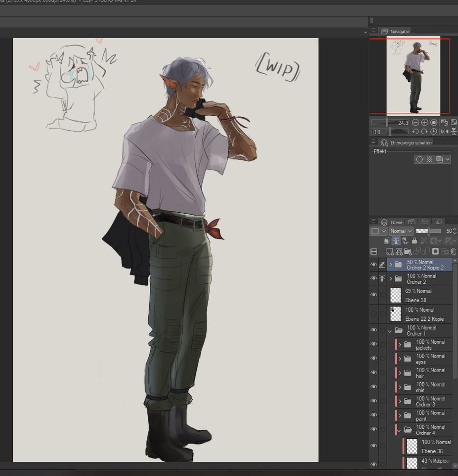Expand the Ordner 2 folder
This screenshot has height=476, width=458.
(x=390, y=278)
